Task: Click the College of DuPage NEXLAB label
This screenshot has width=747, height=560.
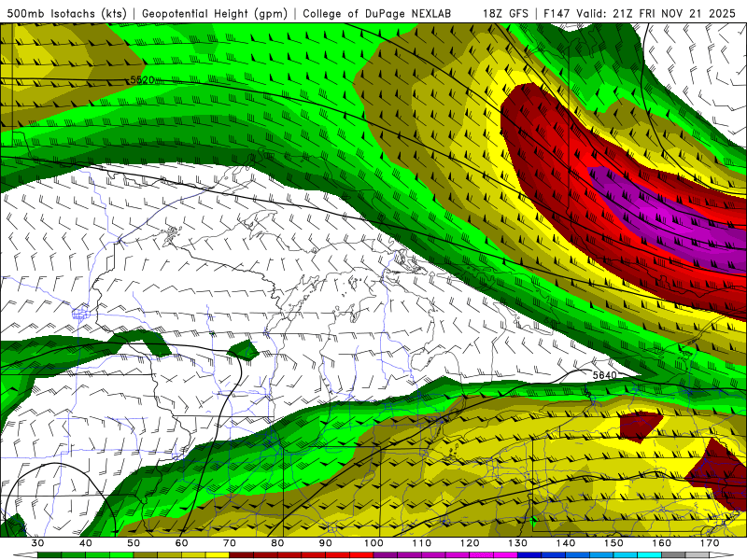Action: point(376,13)
